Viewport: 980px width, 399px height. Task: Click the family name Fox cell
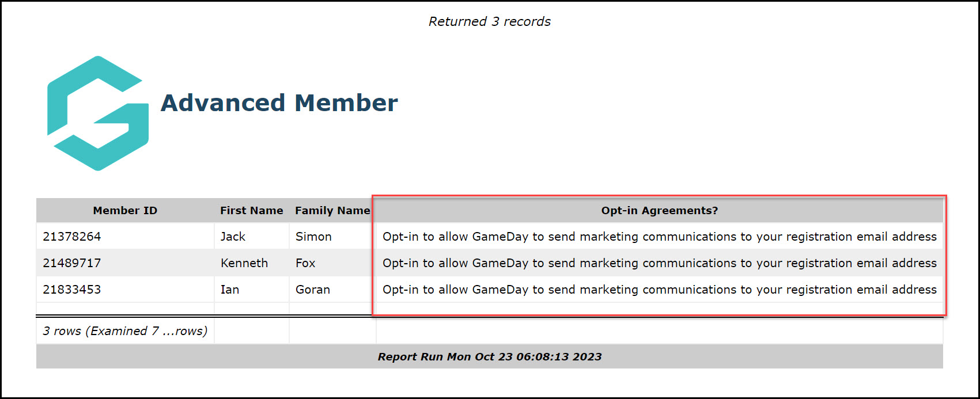pyautogui.click(x=332, y=263)
